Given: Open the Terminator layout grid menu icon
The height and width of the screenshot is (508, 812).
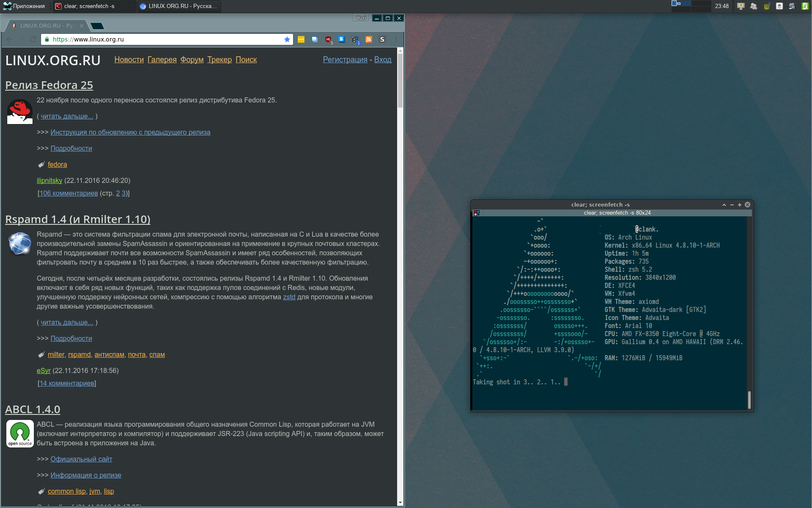Looking at the screenshot, I should coord(477,213).
